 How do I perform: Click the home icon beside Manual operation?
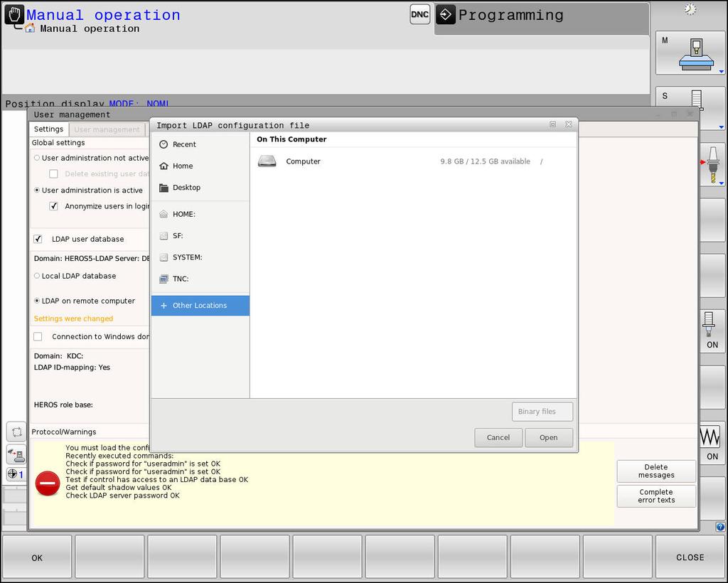(30, 28)
